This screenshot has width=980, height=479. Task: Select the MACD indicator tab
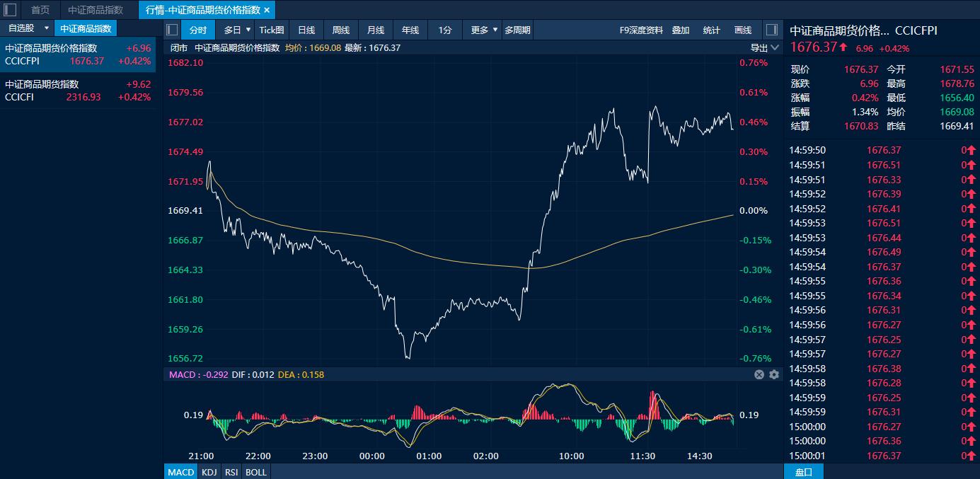point(181,472)
